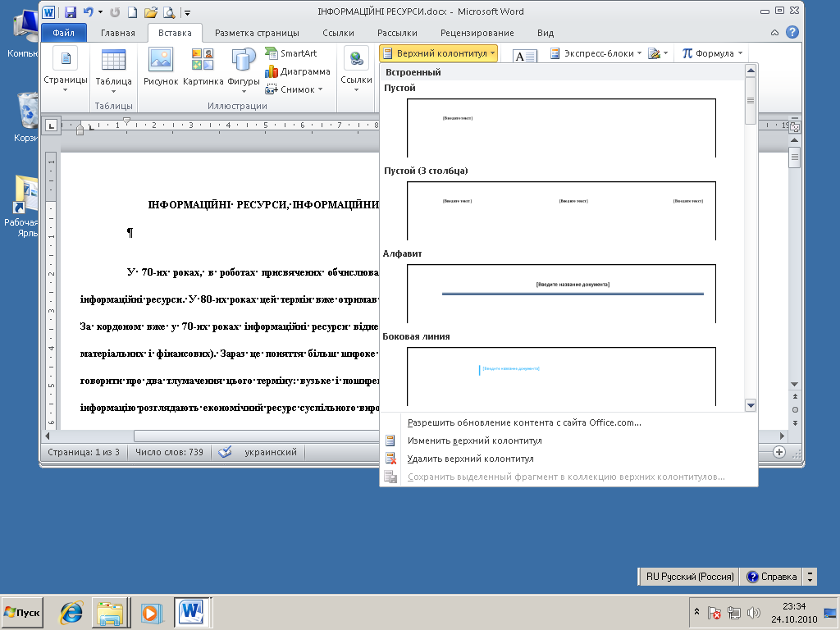Click the Save icon in quick access toolbar
Viewport: 840px width, 630px height.
tap(71, 11)
